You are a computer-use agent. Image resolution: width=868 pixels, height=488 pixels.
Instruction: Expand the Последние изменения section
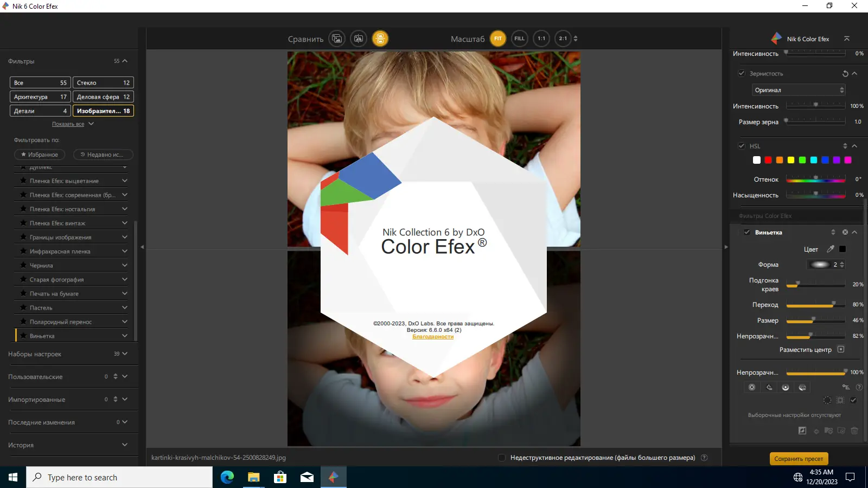point(125,422)
